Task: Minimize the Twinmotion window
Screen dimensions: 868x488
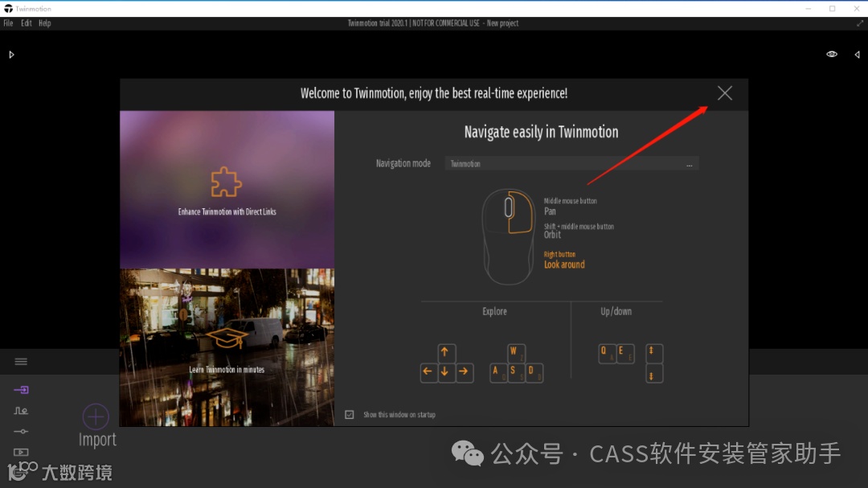Action: pos(809,9)
